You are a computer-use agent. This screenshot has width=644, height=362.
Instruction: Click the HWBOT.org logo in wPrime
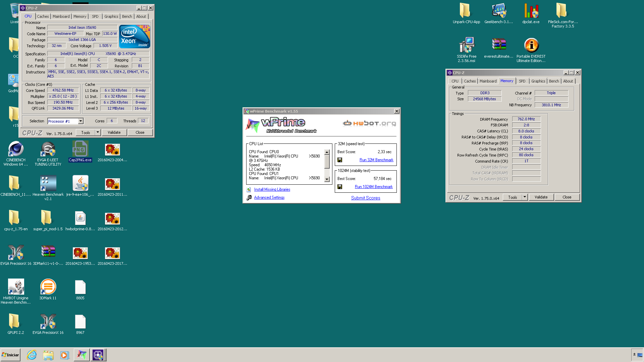point(369,123)
